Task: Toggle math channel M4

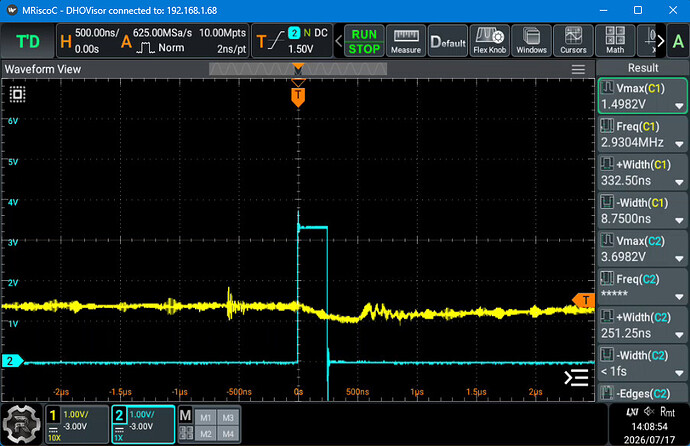Action: pos(228,434)
